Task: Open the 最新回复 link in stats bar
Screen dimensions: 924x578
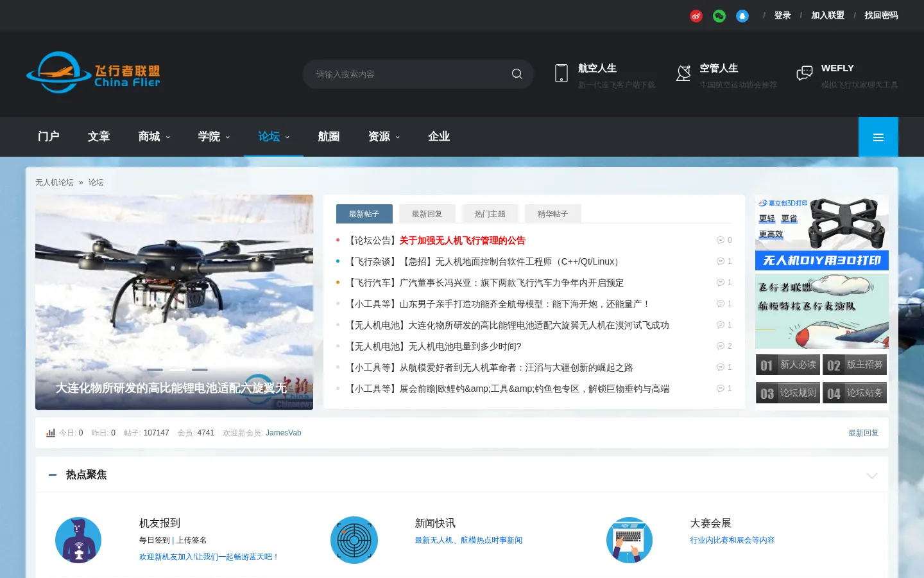Action: click(864, 433)
